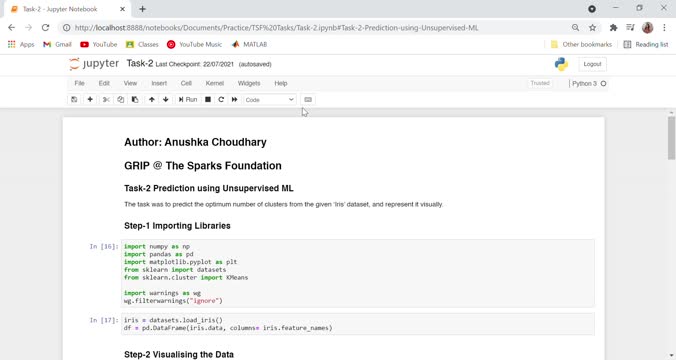Toggle the Trusted notebook indicator

click(540, 83)
